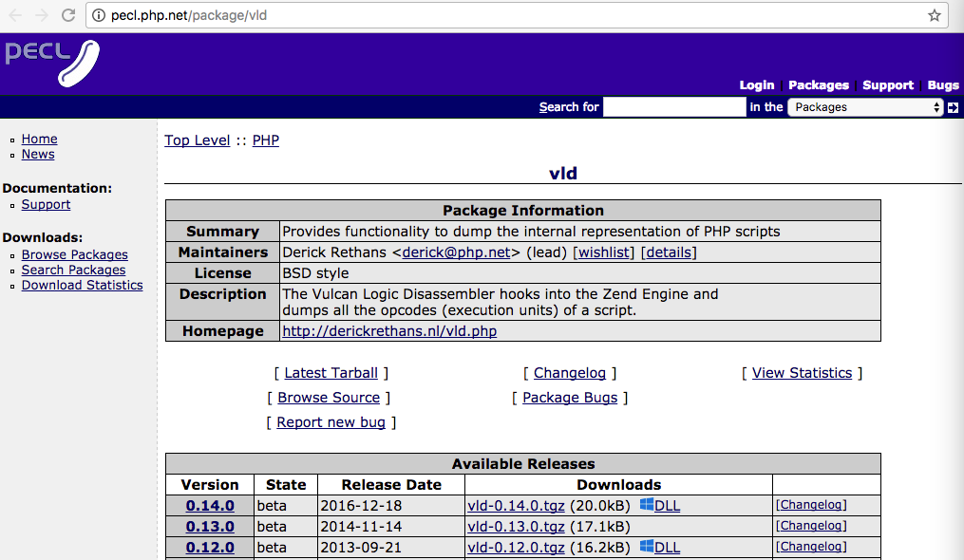Open Changelog for release 0.12.0

(x=811, y=547)
